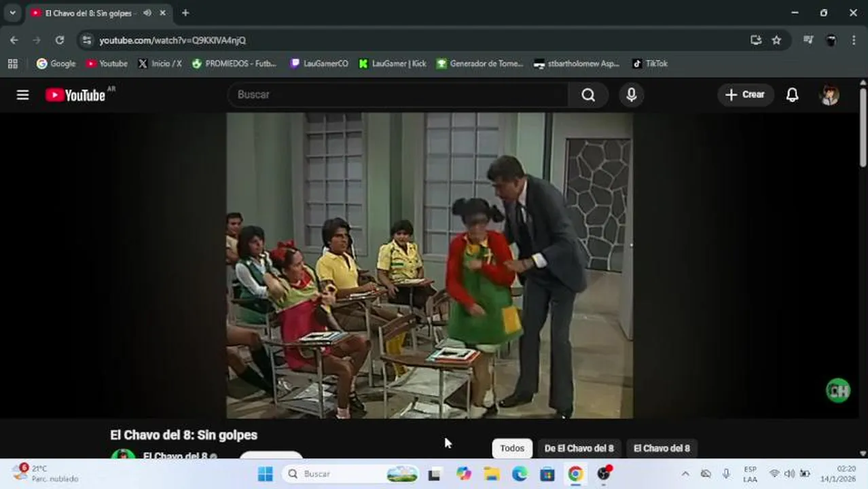Open YouTube notifications bell
868x489 pixels.
(792, 95)
